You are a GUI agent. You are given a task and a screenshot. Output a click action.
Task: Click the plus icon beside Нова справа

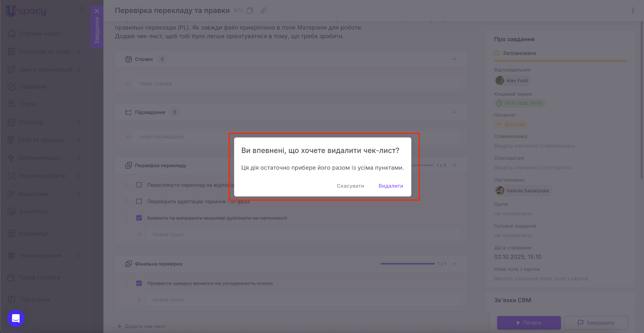tap(128, 84)
